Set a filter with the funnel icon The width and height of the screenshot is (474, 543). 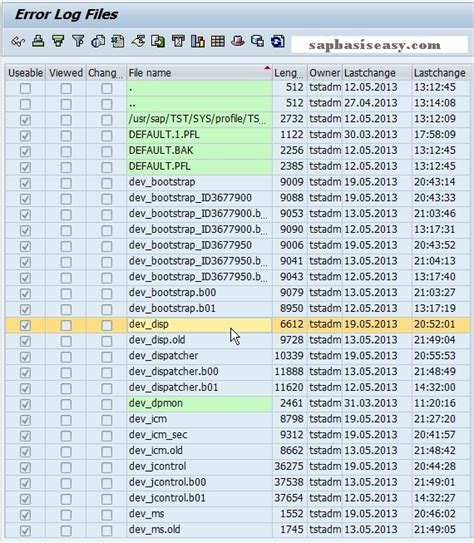tap(78, 42)
